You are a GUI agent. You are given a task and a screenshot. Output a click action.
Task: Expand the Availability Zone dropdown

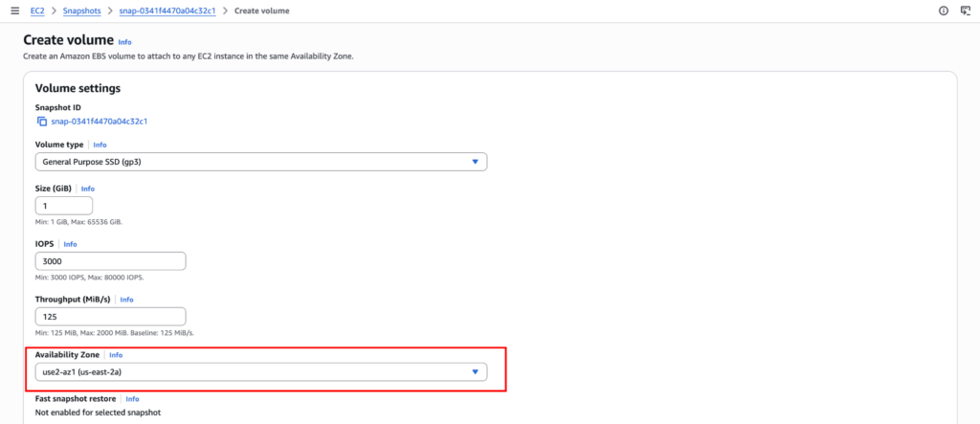click(261, 372)
